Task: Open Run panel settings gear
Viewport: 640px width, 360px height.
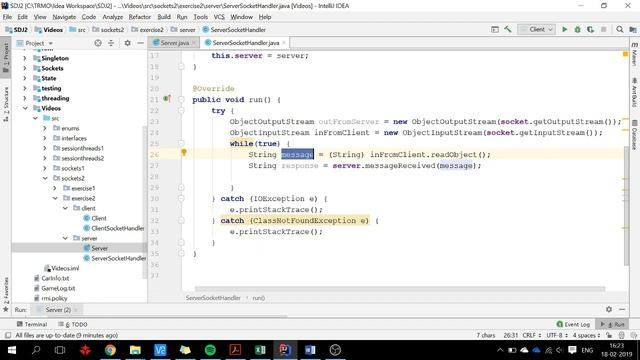Action: 609,309
